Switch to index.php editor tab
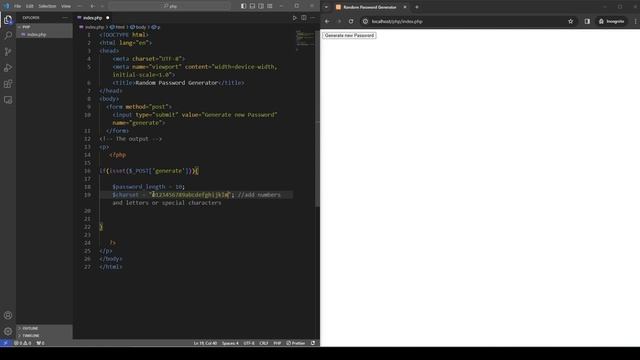Image resolution: width=640 pixels, height=360 pixels. pyautogui.click(x=93, y=18)
